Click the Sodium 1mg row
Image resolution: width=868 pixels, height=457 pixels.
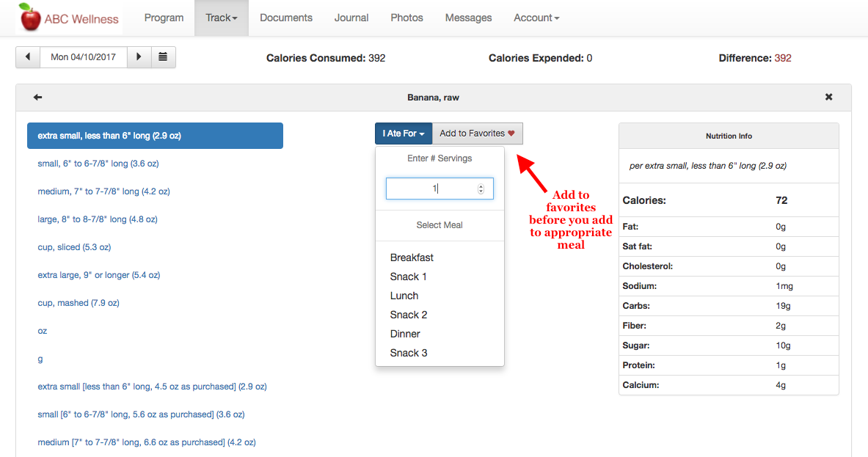pyautogui.click(x=729, y=286)
